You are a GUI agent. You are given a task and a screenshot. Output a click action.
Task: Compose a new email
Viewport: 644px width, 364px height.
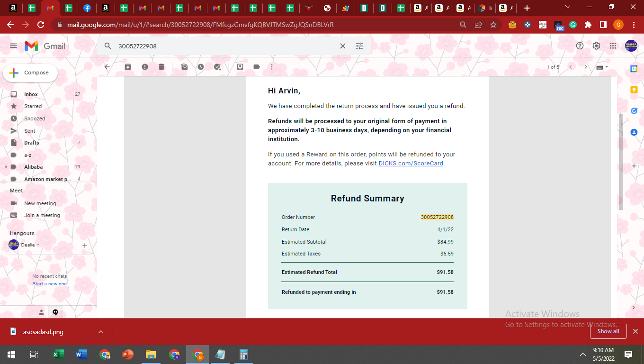30,73
